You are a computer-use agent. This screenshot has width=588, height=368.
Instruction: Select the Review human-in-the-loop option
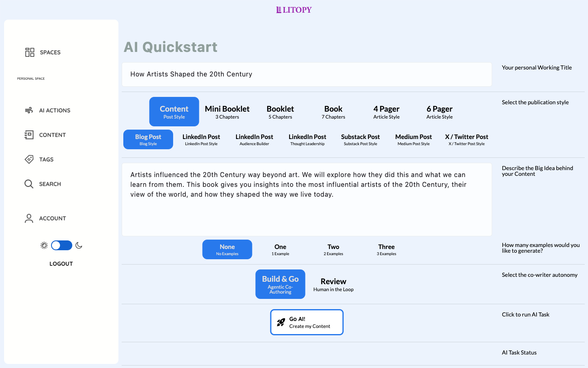coord(333,284)
